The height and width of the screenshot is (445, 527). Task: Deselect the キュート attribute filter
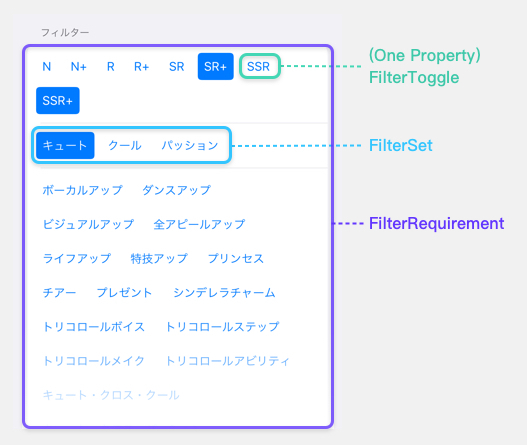click(x=65, y=146)
